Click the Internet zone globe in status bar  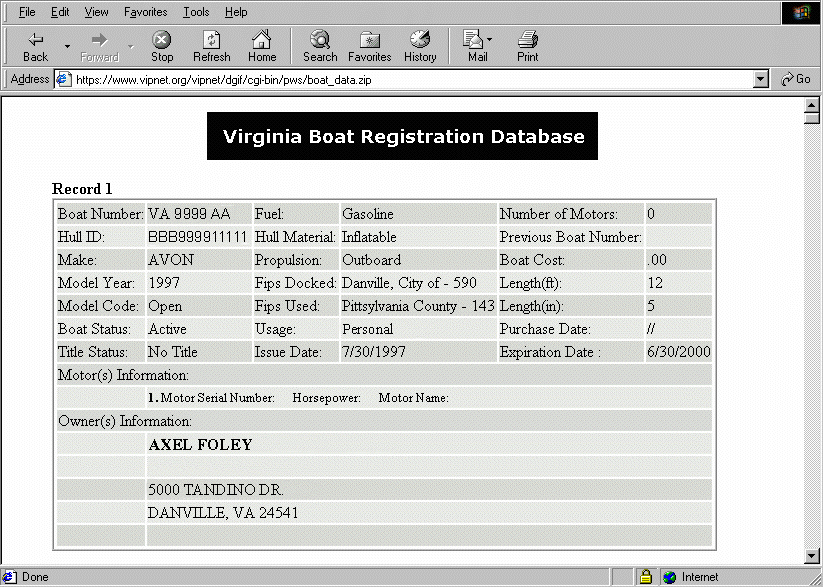(667, 577)
